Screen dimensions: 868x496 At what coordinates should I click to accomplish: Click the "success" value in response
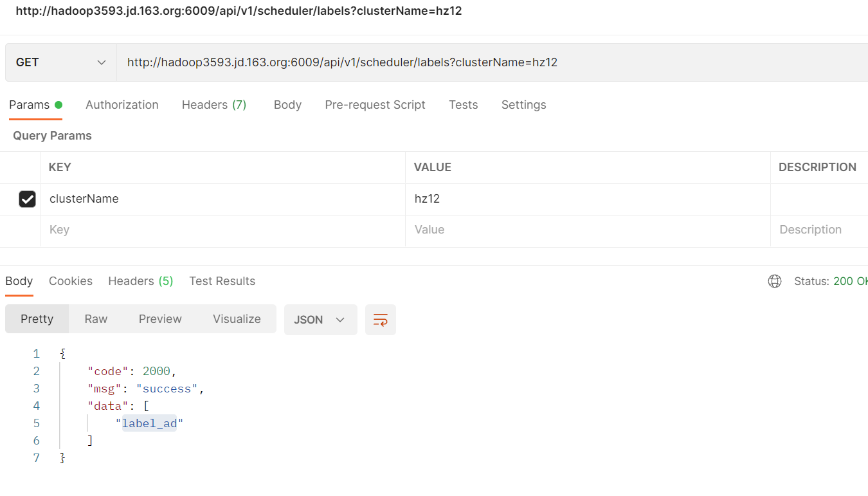[x=167, y=389]
